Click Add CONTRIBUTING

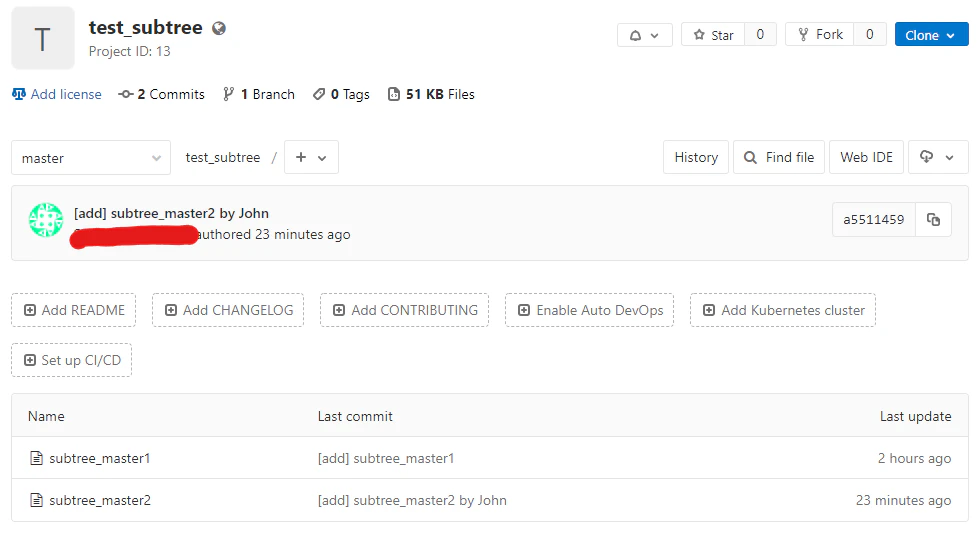(x=405, y=310)
